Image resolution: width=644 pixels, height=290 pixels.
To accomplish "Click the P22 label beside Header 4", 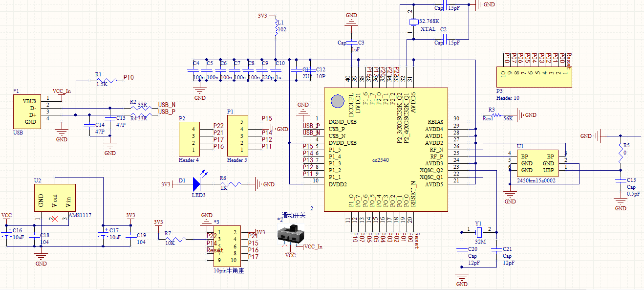I will (x=218, y=126).
